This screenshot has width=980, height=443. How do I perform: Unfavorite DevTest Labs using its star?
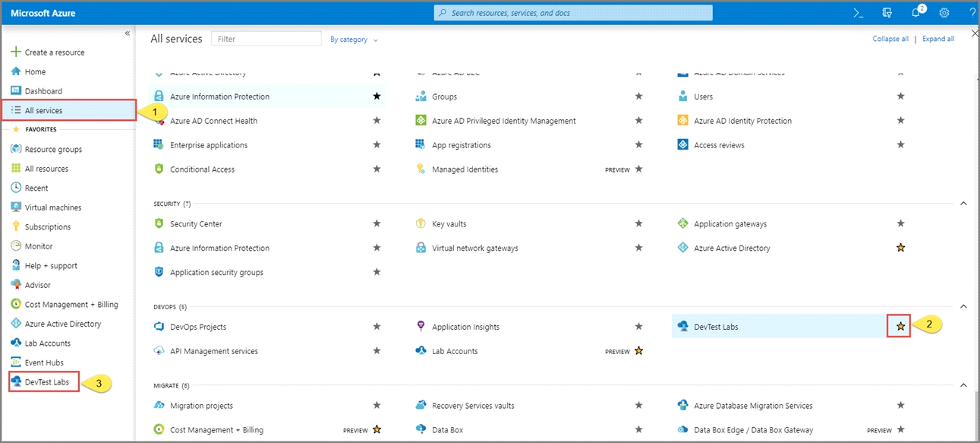(900, 327)
